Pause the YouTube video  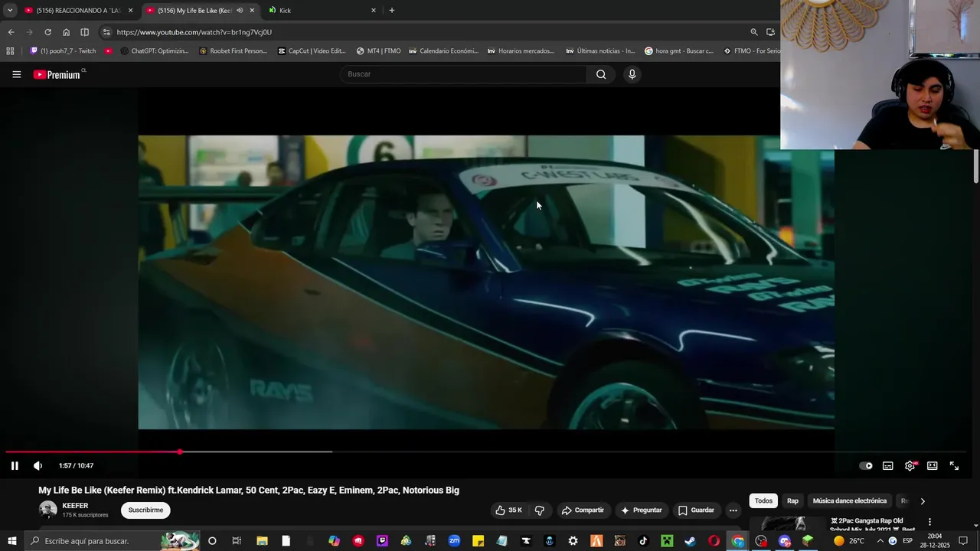click(x=15, y=465)
